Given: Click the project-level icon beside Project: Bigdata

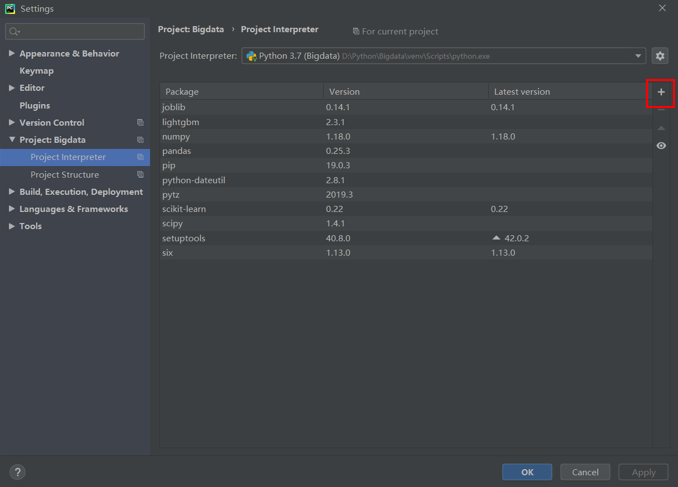Looking at the screenshot, I should pos(140,140).
